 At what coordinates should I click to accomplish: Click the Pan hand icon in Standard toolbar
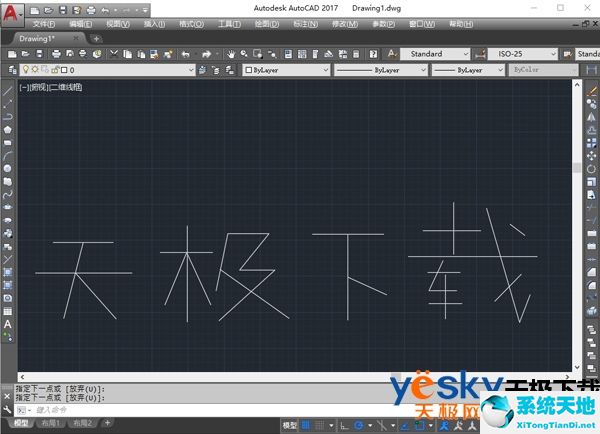(231, 54)
